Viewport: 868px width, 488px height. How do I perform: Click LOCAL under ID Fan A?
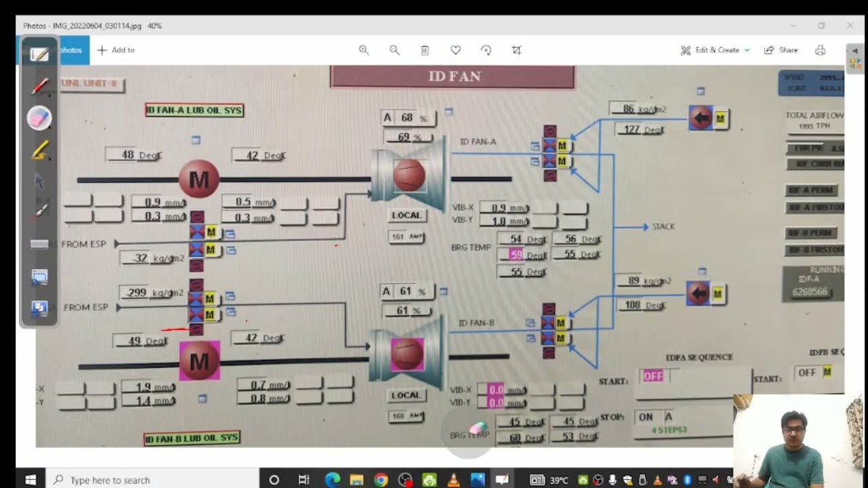406,215
